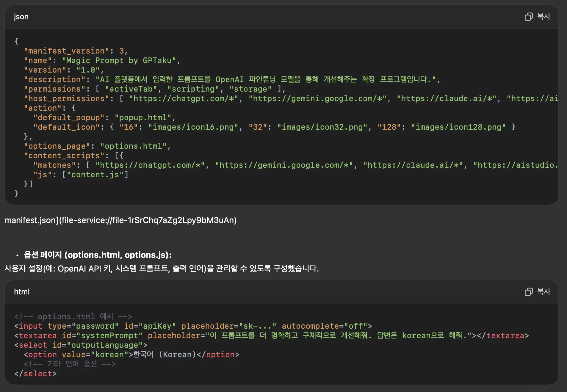Click the "default_popup": "popup.html" line
This screenshot has width=567, height=392.
point(104,118)
